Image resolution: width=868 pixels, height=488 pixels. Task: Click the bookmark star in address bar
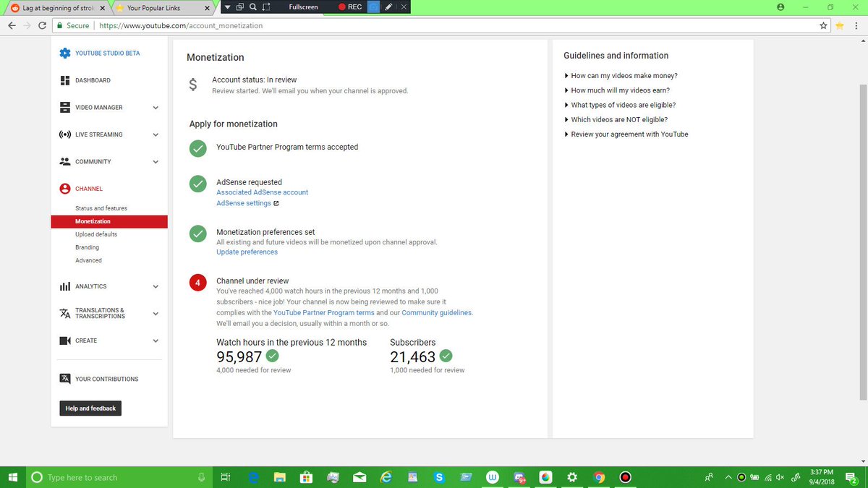pos(824,25)
